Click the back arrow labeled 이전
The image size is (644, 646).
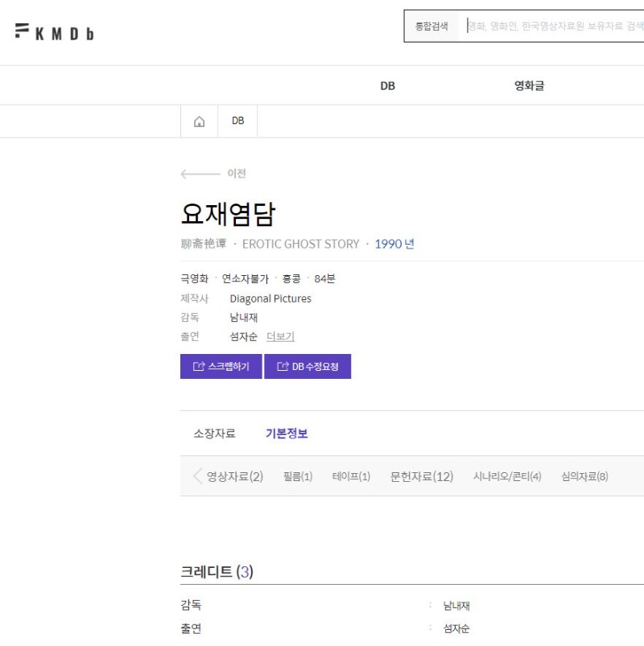point(213,174)
